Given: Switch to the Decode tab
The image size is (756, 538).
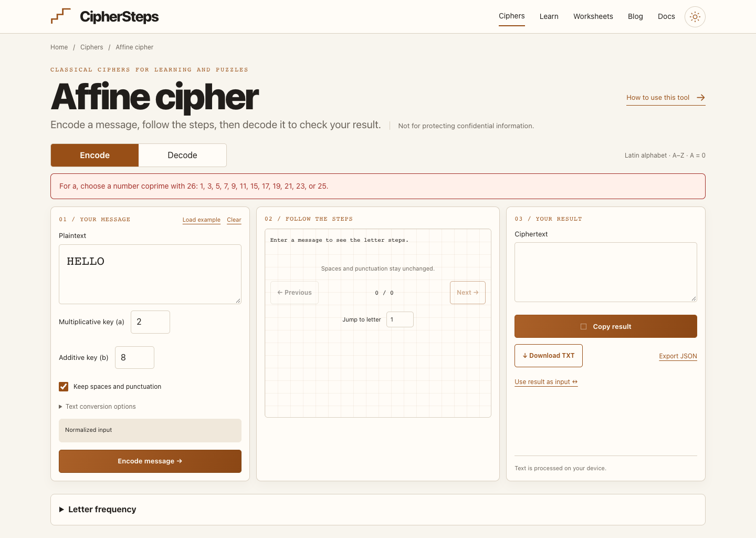Looking at the screenshot, I should [x=183, y=156].
